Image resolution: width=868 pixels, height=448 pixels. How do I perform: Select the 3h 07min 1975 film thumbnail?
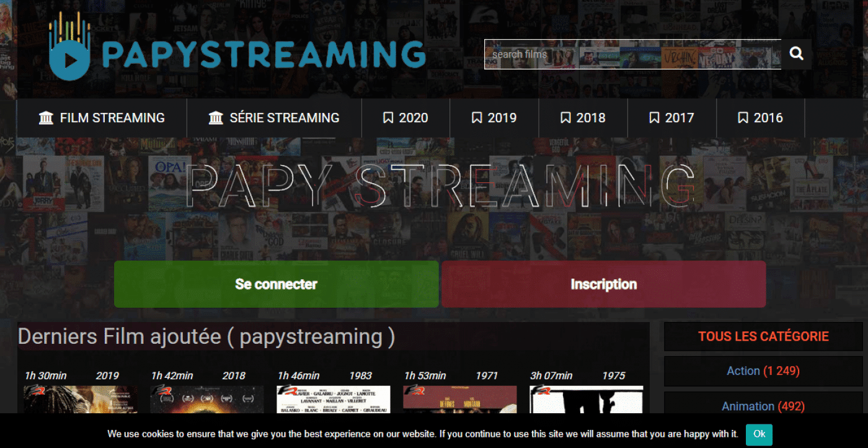586,399
